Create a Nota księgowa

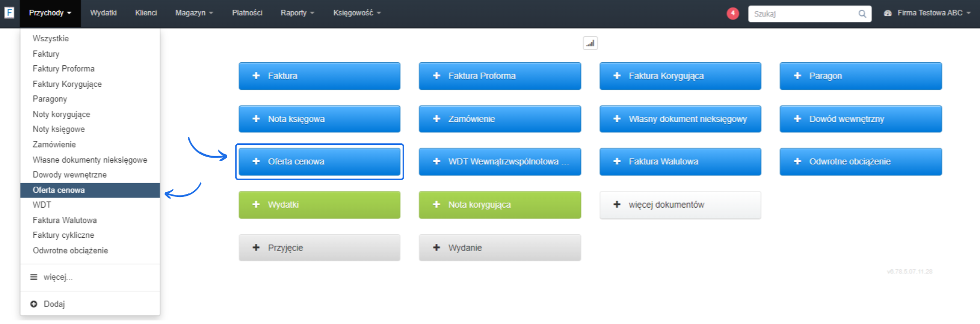click(320, 119)
